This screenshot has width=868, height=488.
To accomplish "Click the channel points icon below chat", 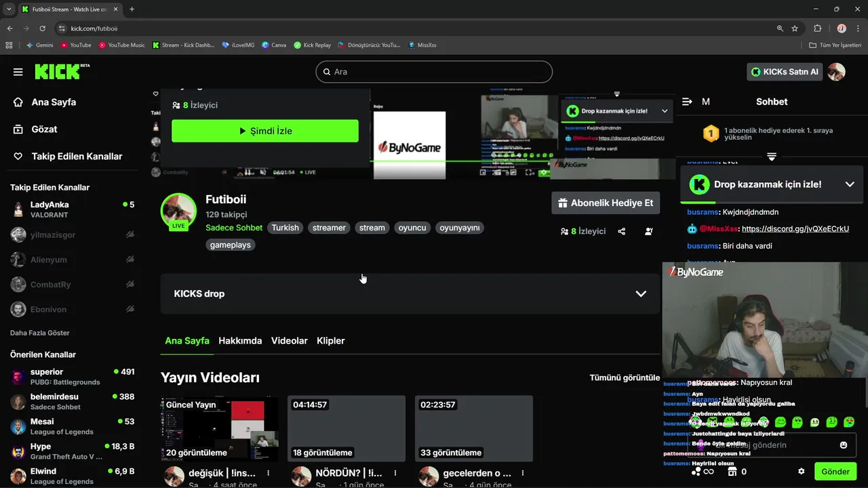I will [x=696, y=472].
